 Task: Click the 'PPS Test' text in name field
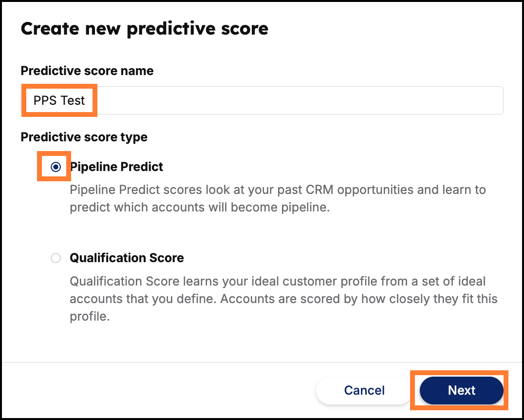click(59, 100)
